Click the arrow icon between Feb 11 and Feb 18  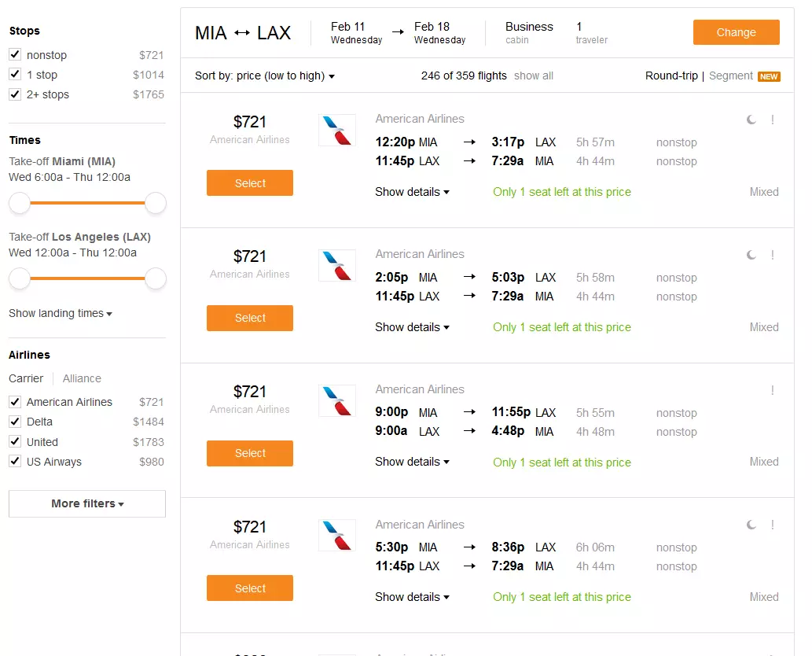[399, 30]
